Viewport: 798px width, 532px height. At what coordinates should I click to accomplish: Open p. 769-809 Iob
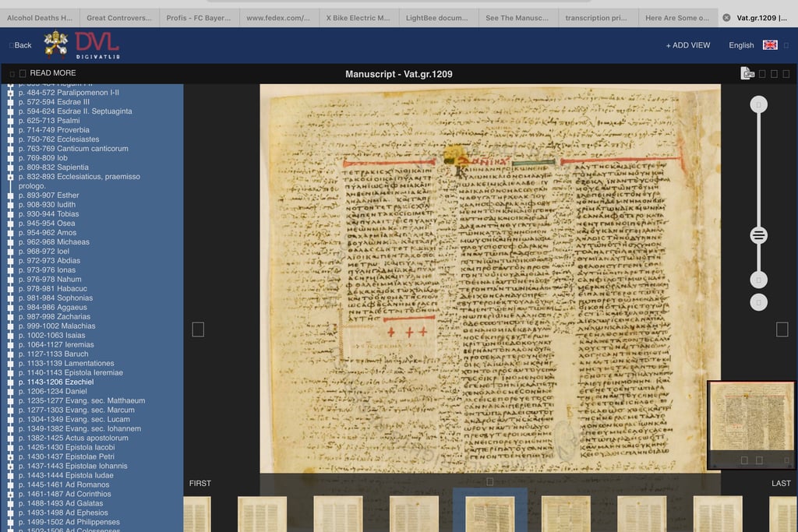coord(43,157)
